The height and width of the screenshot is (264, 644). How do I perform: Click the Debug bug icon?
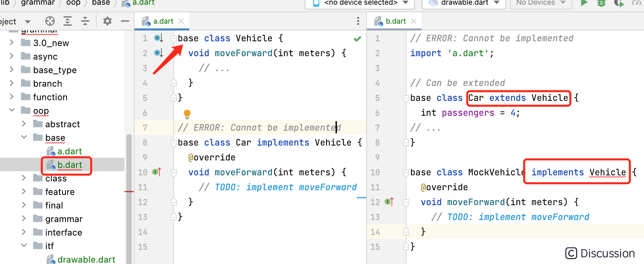point(601,3)
